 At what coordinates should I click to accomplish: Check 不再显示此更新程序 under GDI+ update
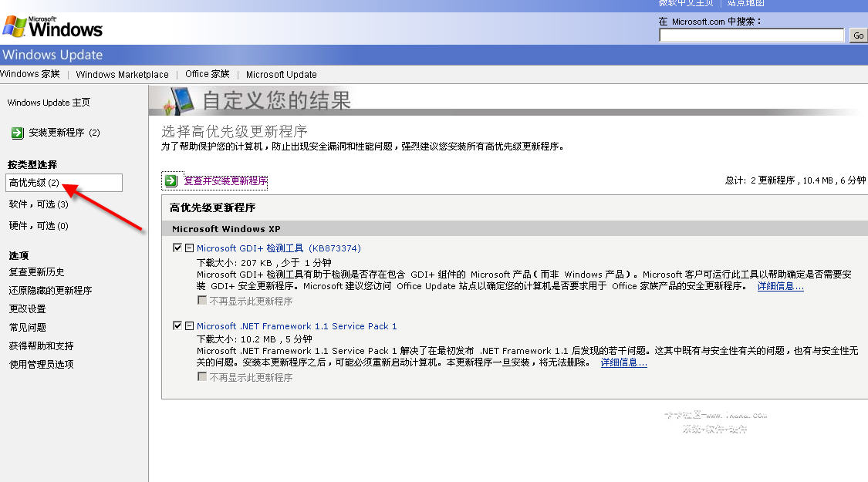click(x=202, y=301)
